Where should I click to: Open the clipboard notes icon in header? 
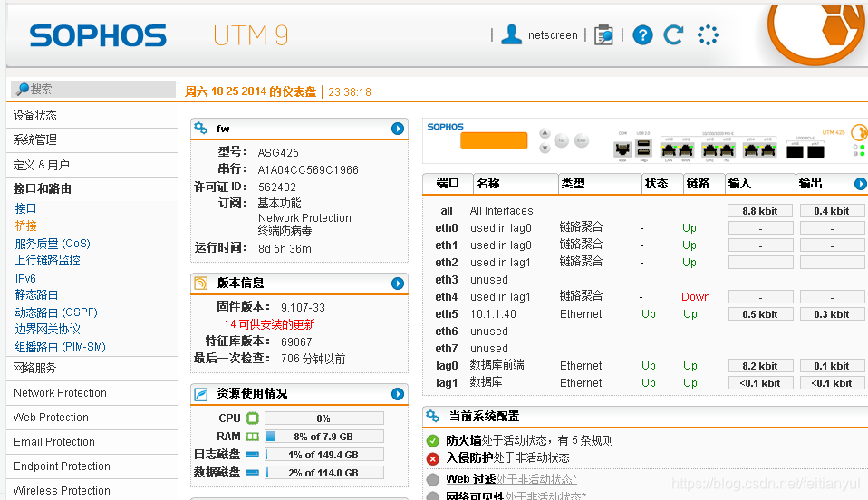tap(603, 35)
